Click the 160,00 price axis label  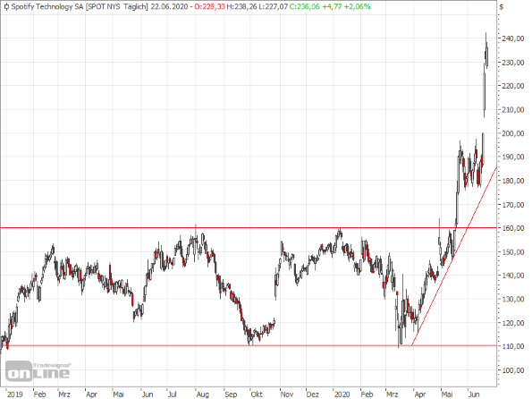[512, 228]
